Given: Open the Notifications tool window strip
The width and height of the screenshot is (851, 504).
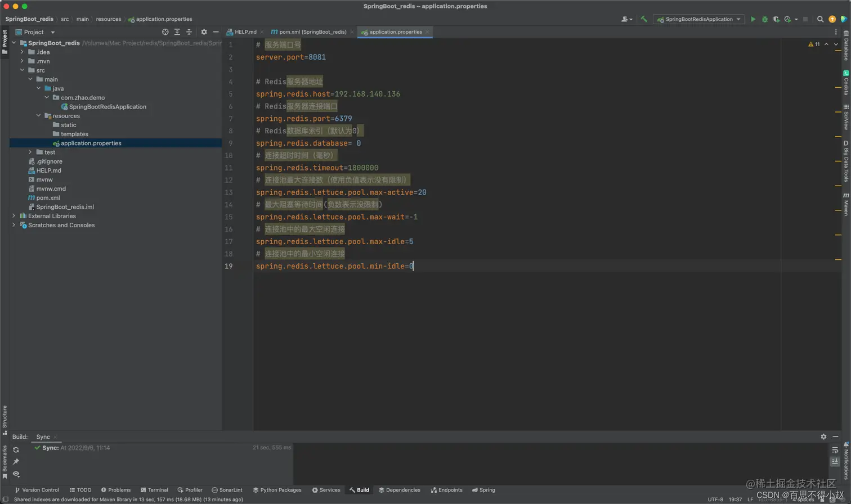Looking at the screenshot, I should tap(846, 460).
